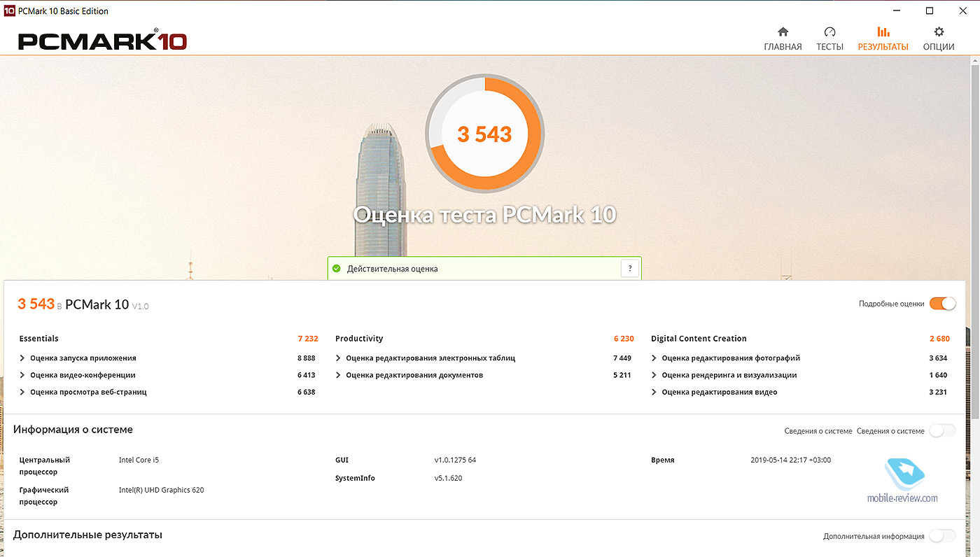
Task: Click the Действительная оценка status bar
Action: (476, 269)
